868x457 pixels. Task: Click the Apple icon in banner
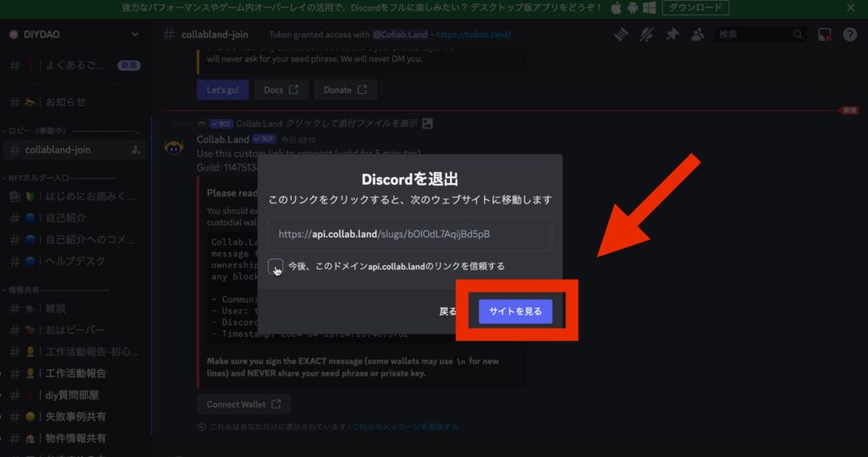(x=615, y=8)
